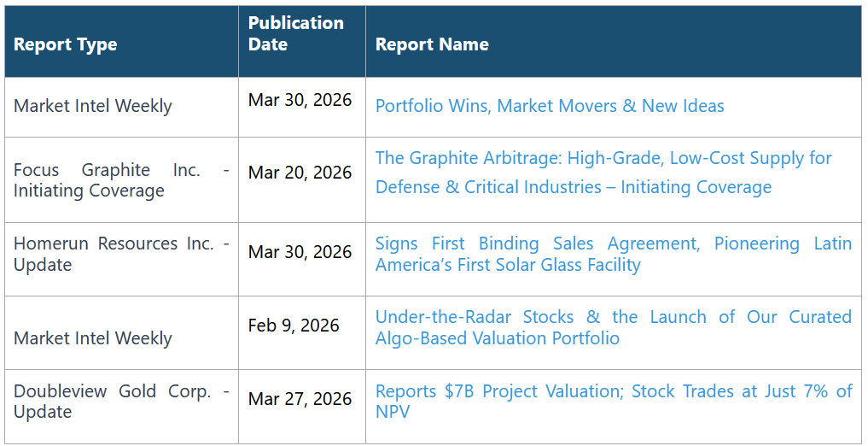Open the Portfolio Wins, Market Movers report
Image resolution: width=868 pixels, height=446 pixels.
tap(550, 106)
